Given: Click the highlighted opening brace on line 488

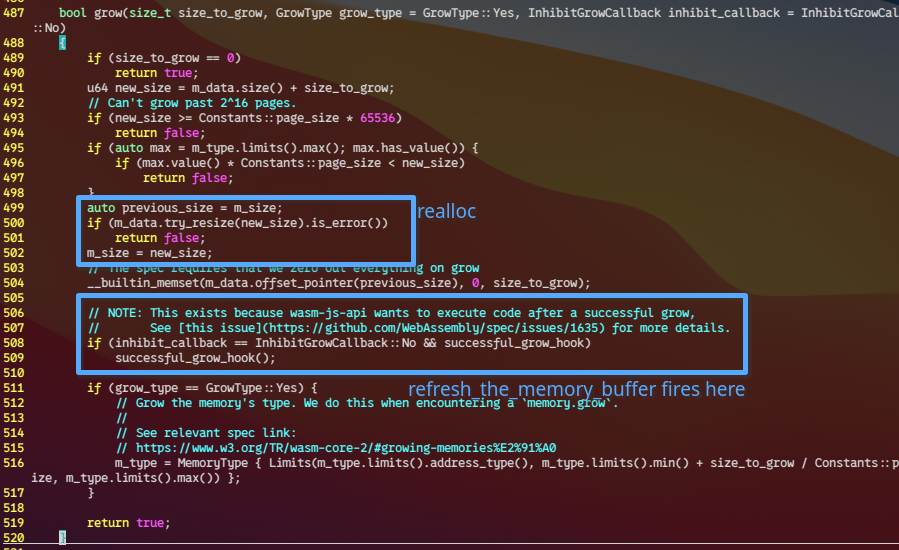Looking at the screenshot, I should [62, 42].
